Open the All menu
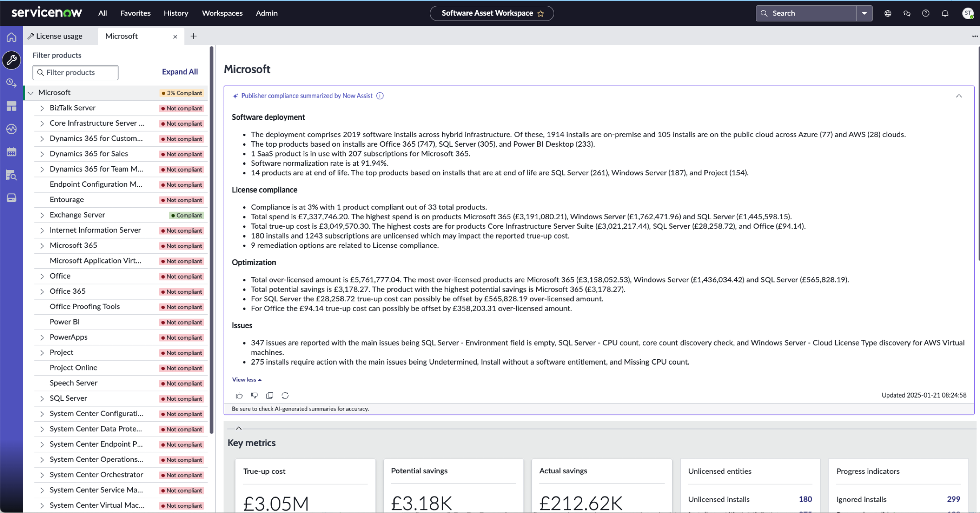This screenshot has height=513, width=980. pyautogui.click(x=102, y=13)
